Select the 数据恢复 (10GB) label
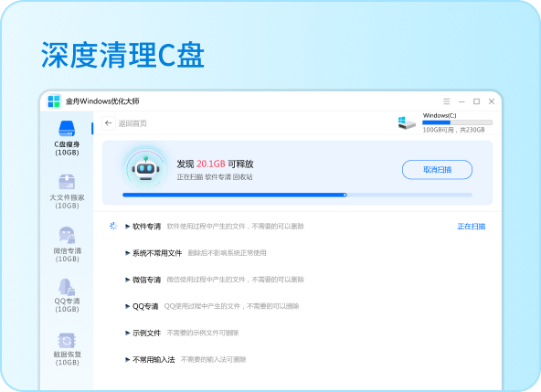 pos(67,358)
